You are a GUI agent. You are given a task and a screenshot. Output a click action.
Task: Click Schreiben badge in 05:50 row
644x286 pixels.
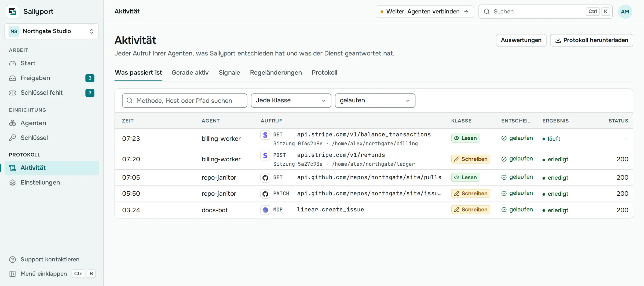[471, 194]
